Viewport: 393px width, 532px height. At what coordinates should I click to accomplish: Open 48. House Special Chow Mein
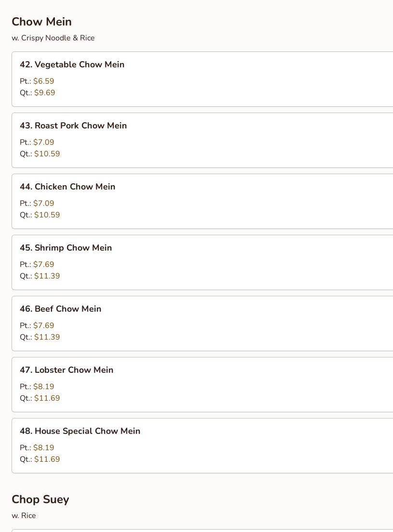point(202,445)
